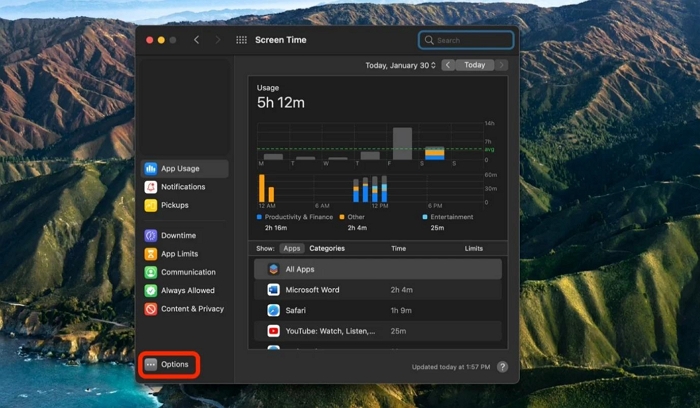Click the show-all grid icon
Screen dimensions: 700x408
click(x=241, y=40)
